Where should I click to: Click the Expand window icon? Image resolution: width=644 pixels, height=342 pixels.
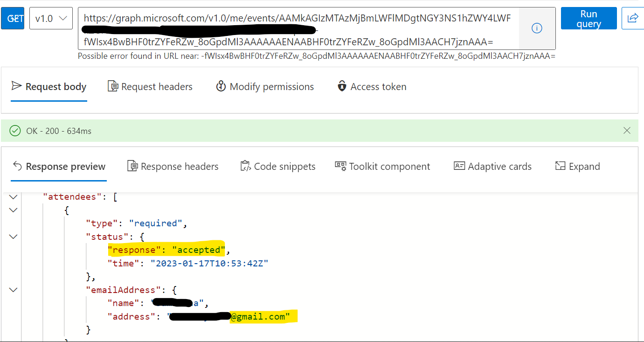(x=560, y=166)
